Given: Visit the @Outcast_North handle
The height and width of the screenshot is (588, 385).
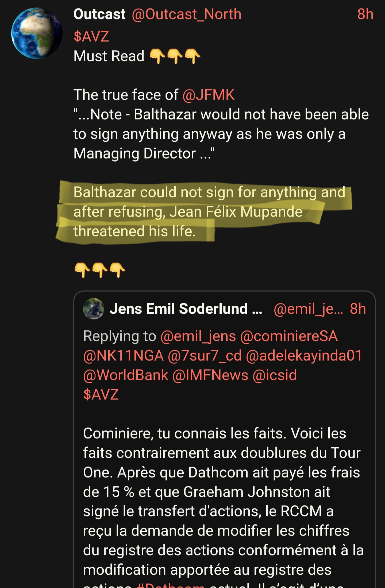Looking at the screenshot, I should point(186,14).
